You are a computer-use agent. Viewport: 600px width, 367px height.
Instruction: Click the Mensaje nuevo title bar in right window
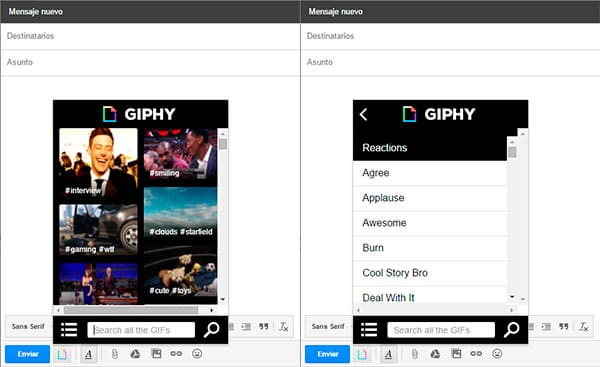point(450,11)
